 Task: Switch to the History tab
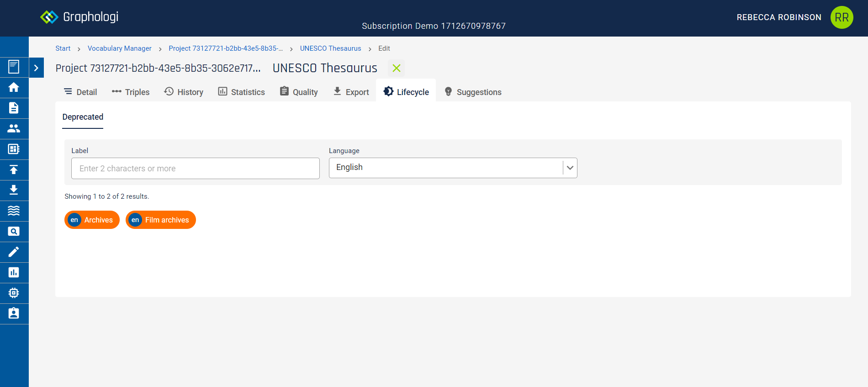(x=184, y=92)
